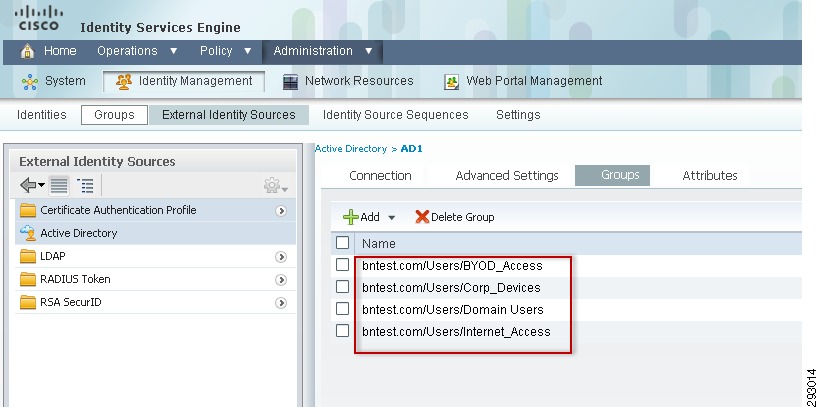Click the Home house icon

click(27, 51)
